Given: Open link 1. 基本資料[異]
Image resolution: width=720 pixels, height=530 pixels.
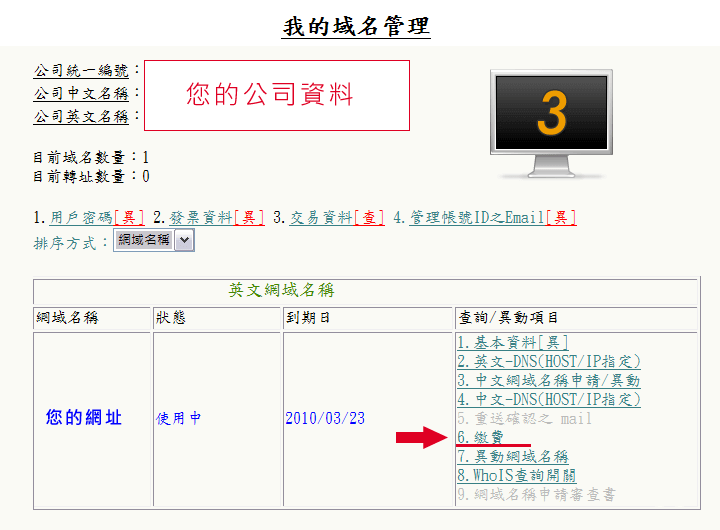Looking at the screenshot, I should pyautogui.click(x=513, y=343).
